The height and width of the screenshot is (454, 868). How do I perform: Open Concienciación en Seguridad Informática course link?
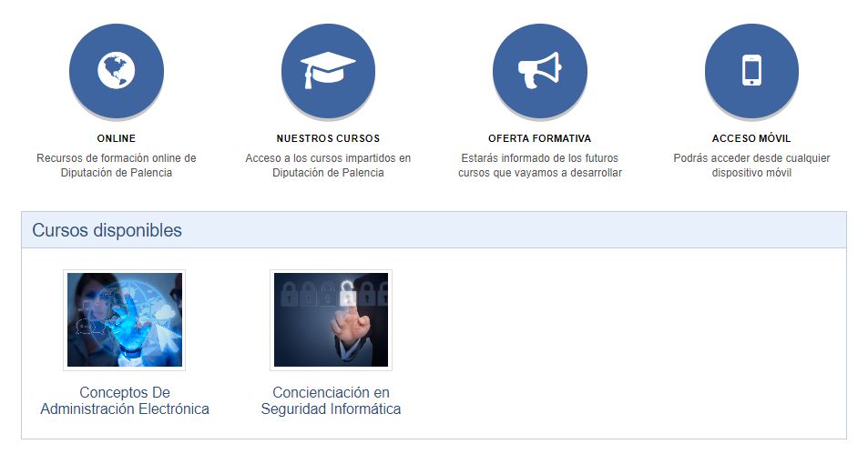331,401
